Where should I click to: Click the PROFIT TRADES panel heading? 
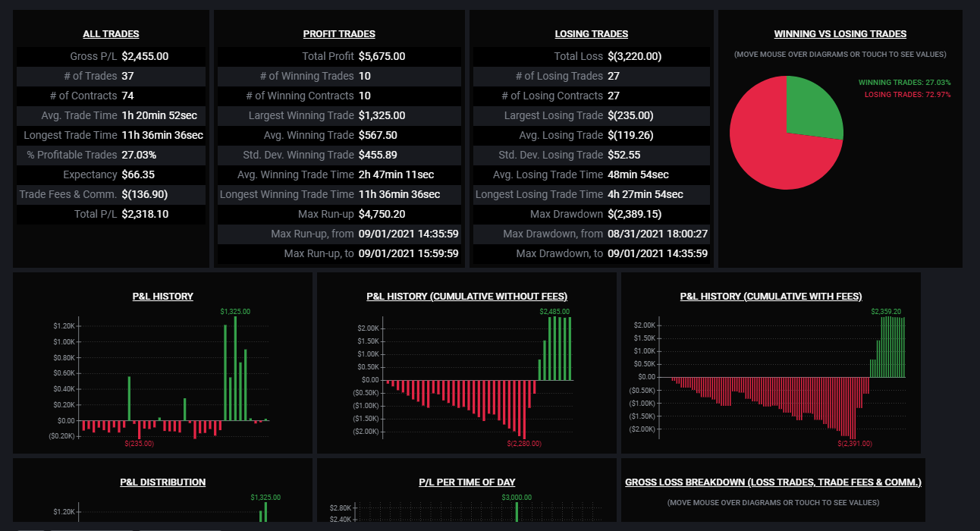tap(339, 34)
